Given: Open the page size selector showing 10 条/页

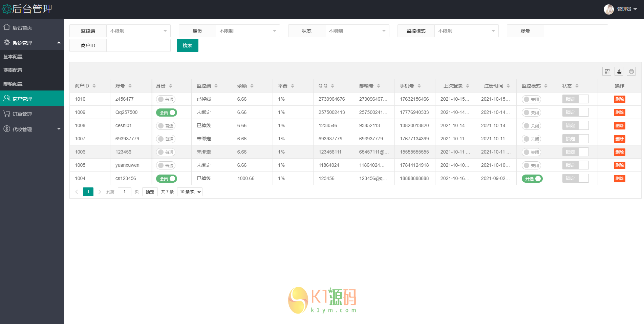Looking at the screenshot, I should point(189,191).
